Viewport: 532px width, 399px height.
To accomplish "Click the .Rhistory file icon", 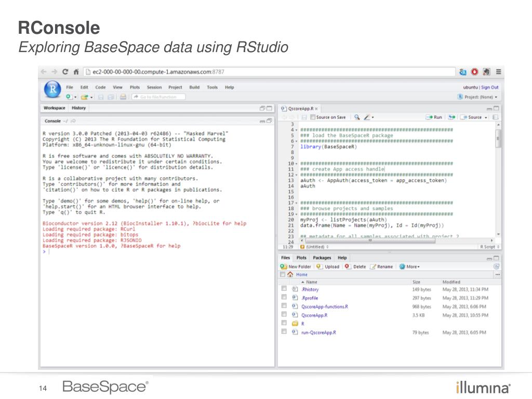I will click(x=295, y=289).
